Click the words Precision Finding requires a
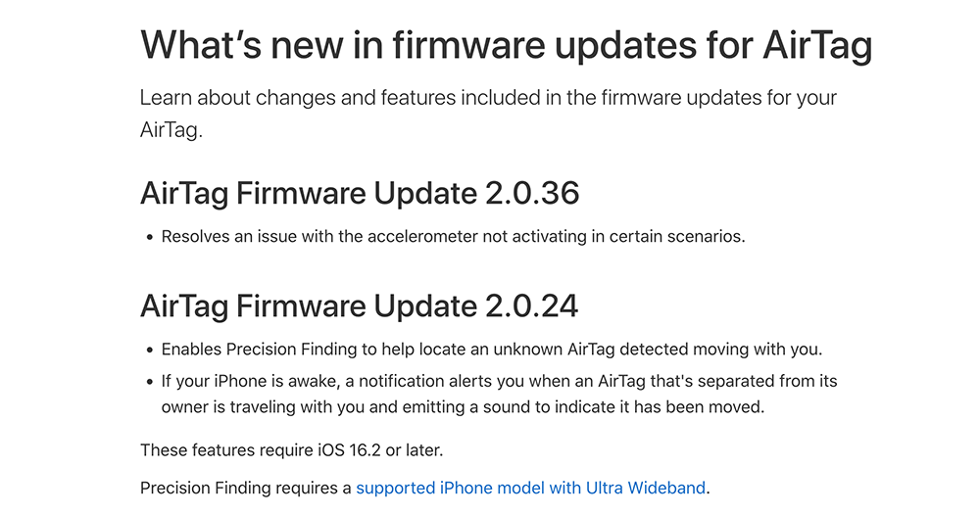The height and width of the screenshot is (515, 980). (x=246, y=488)
